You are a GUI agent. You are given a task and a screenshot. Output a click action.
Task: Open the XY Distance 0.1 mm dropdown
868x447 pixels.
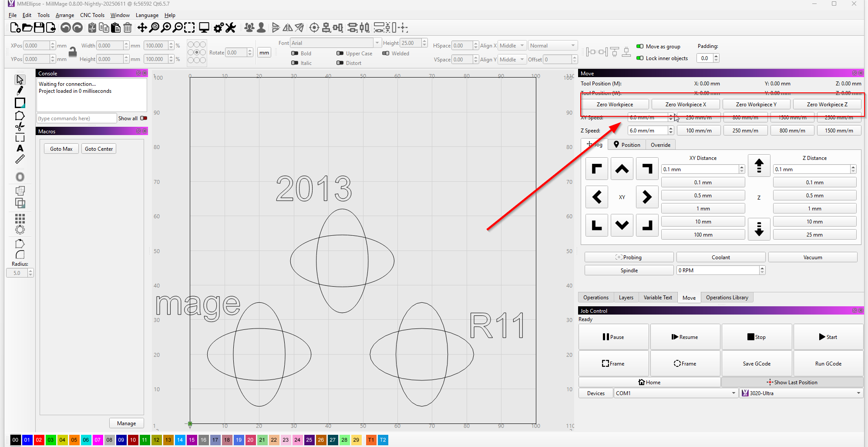(703, 169)
